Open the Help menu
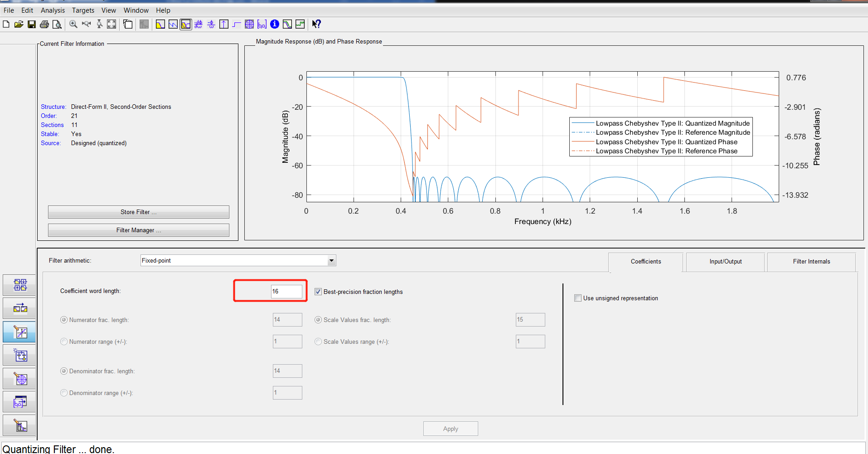The width and height of the screenshot is (868, 454). point(163,10)
